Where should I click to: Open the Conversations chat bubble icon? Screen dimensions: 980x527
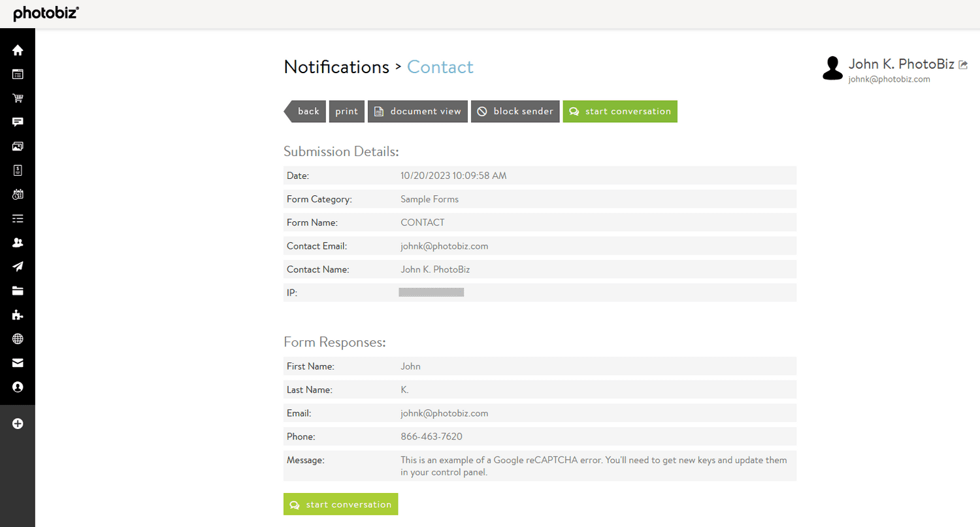(x=18, y=122)
